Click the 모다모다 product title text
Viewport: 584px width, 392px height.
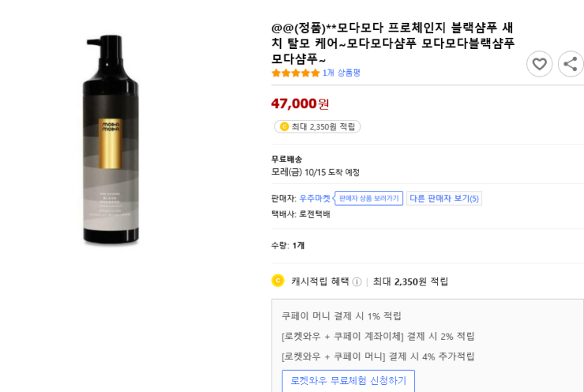point(393,43)
